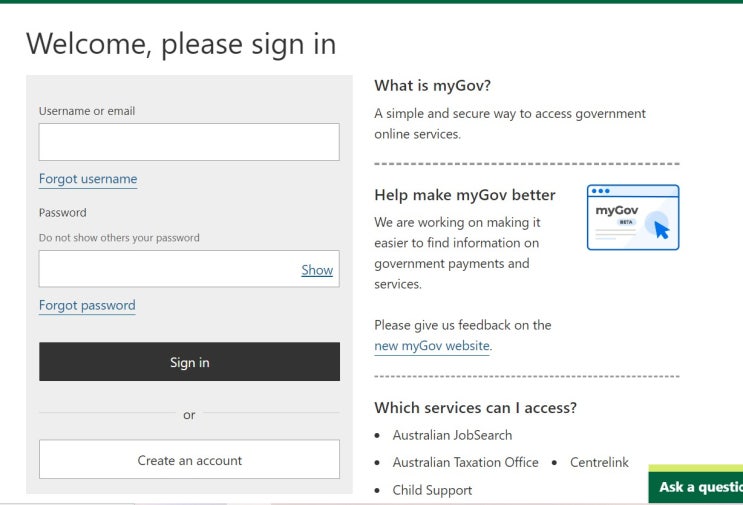The image size is (743, 505).
Task: Open the new myGov website link
Action: [432, 346]
